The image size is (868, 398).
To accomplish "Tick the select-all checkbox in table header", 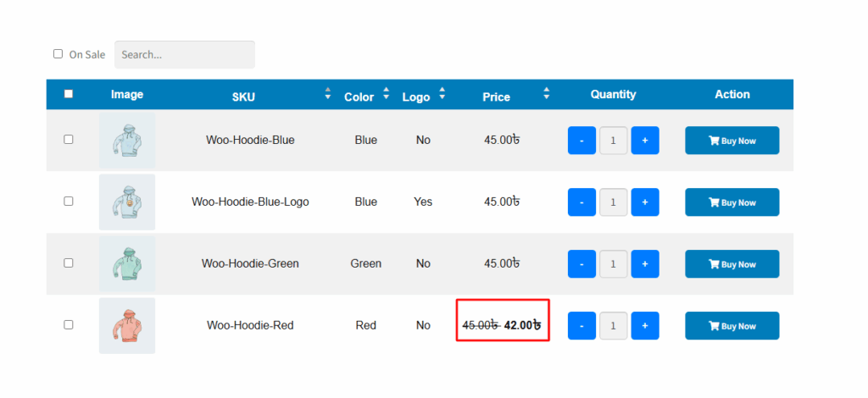I will click(69, 94).
